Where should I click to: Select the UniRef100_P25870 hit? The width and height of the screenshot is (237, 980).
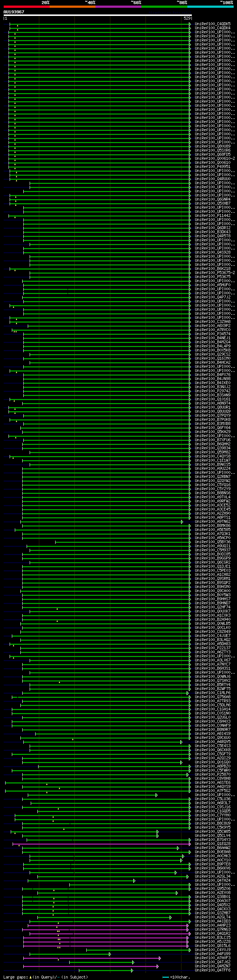213,774
